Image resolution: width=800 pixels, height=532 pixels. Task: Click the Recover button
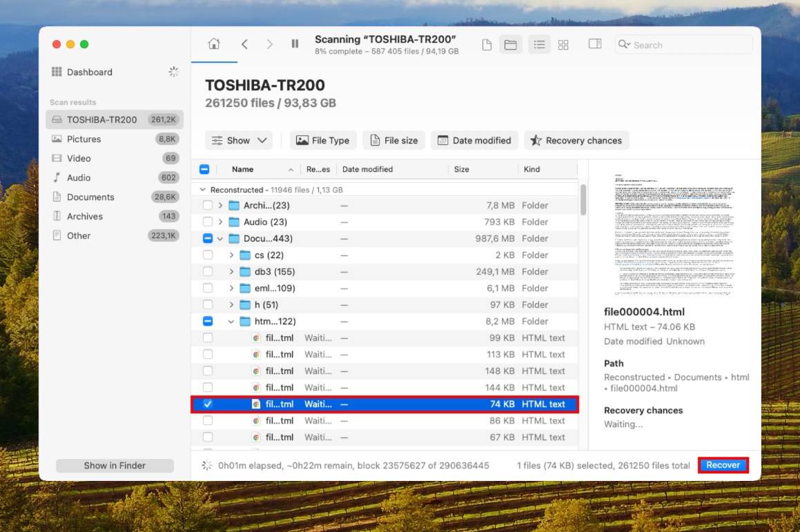tap(723, 465)
